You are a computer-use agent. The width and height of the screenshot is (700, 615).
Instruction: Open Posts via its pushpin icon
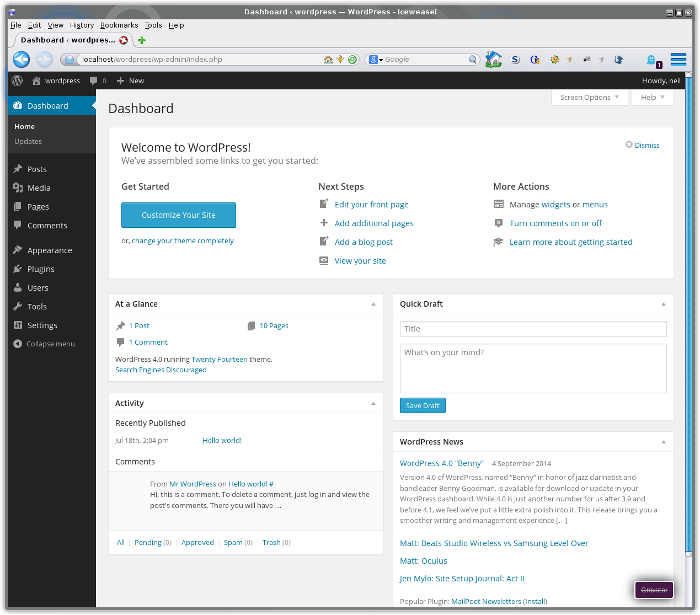tap(18, 169)
